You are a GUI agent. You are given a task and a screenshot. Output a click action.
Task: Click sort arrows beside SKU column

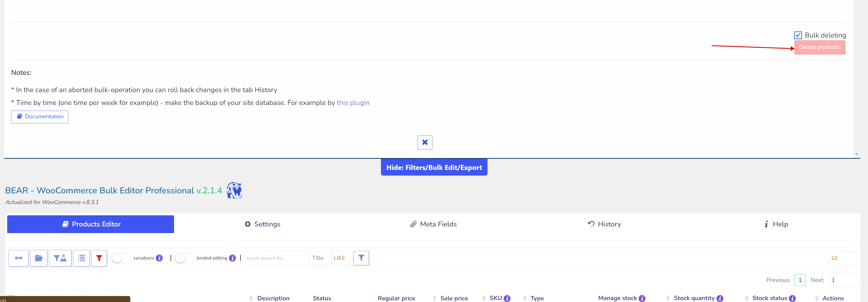click(484, 298)
